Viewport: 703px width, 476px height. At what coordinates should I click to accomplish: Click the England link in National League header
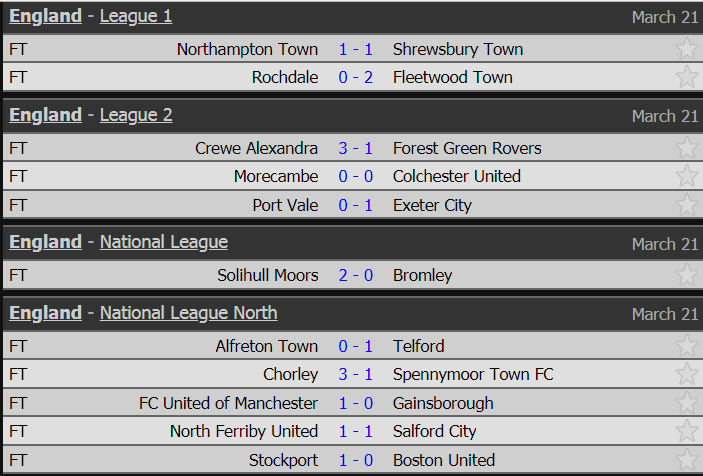tap(45, 242)
